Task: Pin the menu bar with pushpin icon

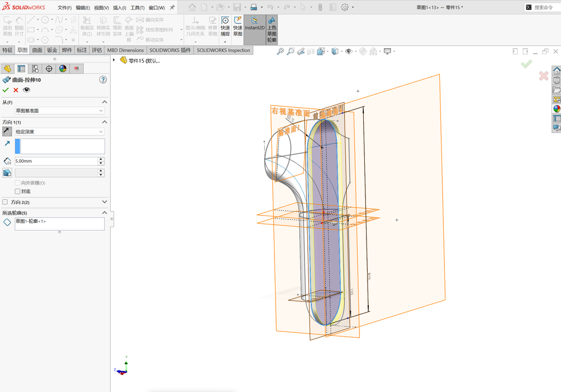Action: (172, 8)
